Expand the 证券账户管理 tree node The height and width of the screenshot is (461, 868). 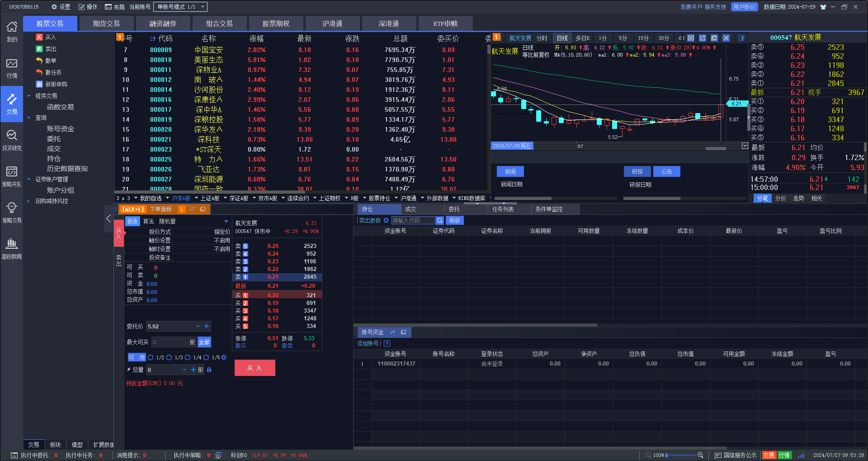coord(29,179)
